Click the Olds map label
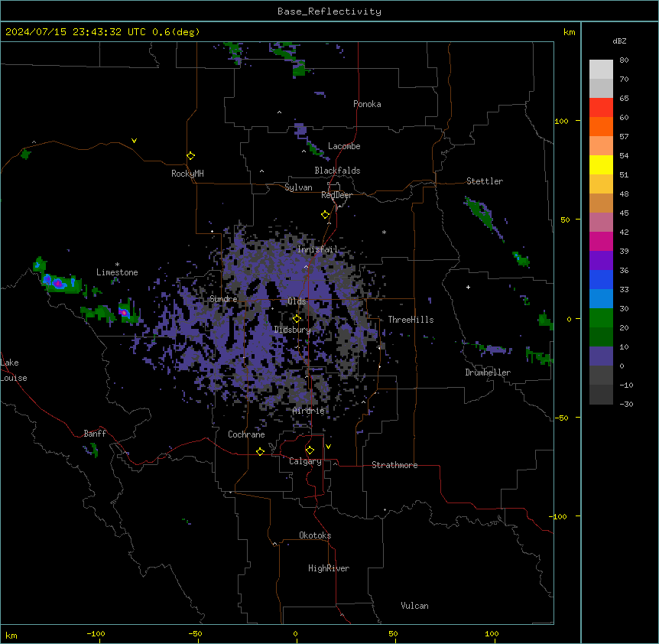 297,301
